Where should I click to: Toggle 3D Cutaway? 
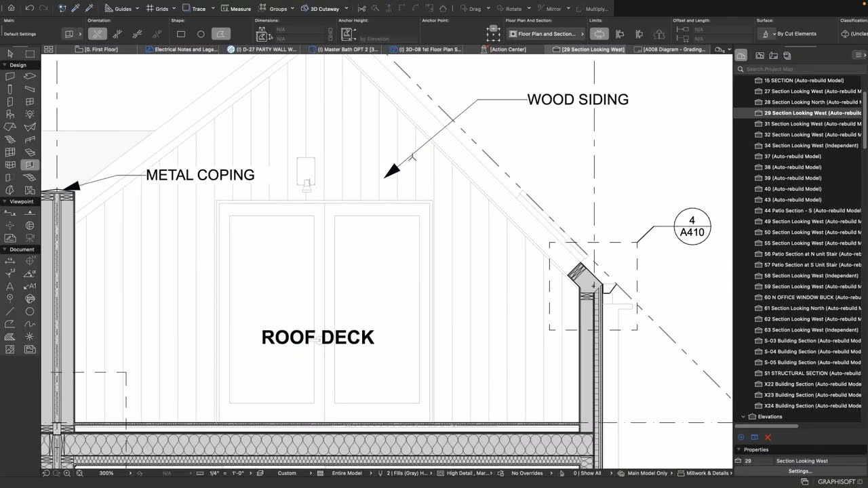point(319,9)
